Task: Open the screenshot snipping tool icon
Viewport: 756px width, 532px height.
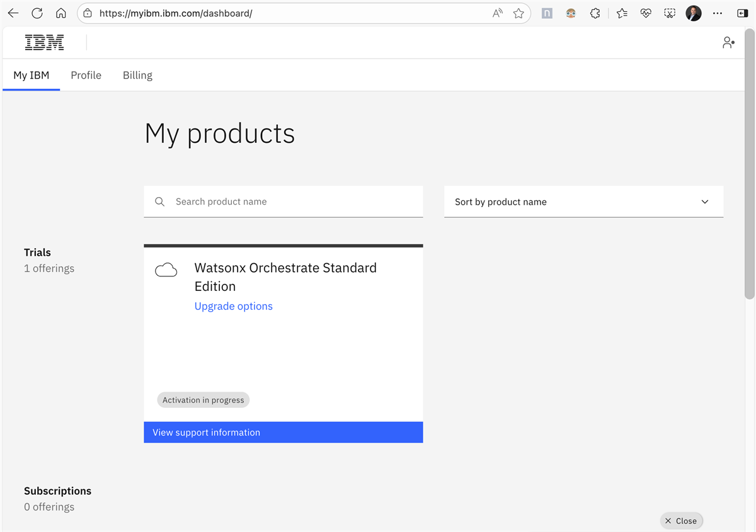Action: (670, 13)
